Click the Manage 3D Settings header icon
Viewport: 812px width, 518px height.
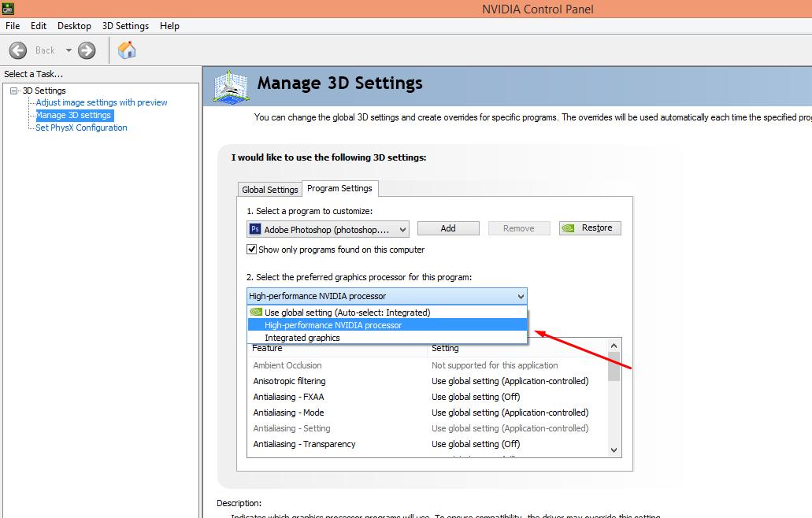point(231,87)
